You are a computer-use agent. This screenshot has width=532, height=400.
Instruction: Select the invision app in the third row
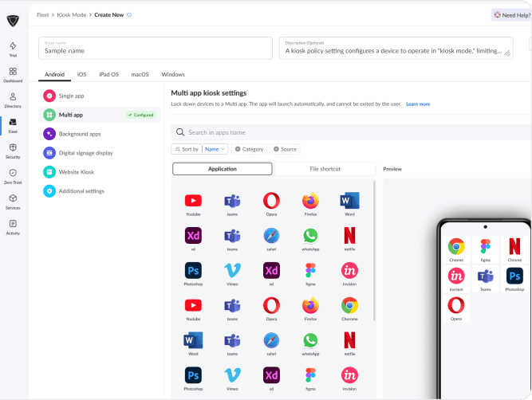coord(349,273)
